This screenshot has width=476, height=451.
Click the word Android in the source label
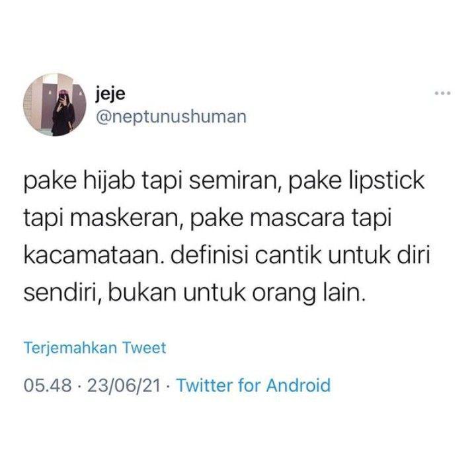click(298, 385)
